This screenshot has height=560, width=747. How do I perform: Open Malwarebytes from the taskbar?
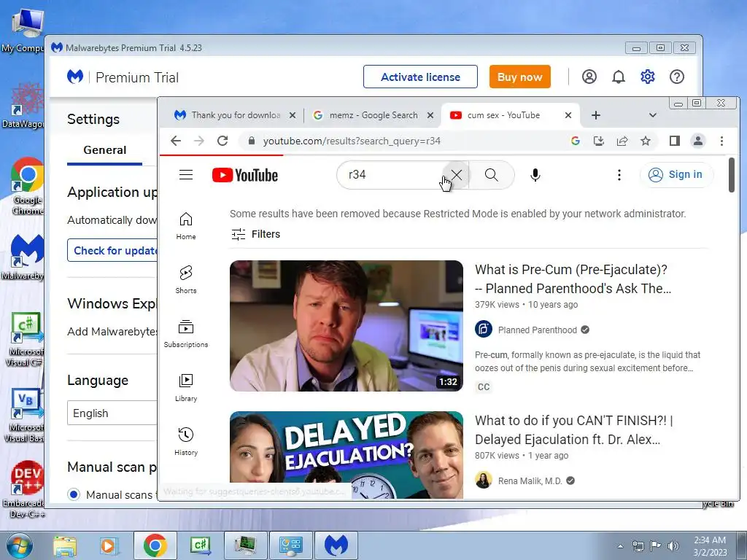(336, 545)
